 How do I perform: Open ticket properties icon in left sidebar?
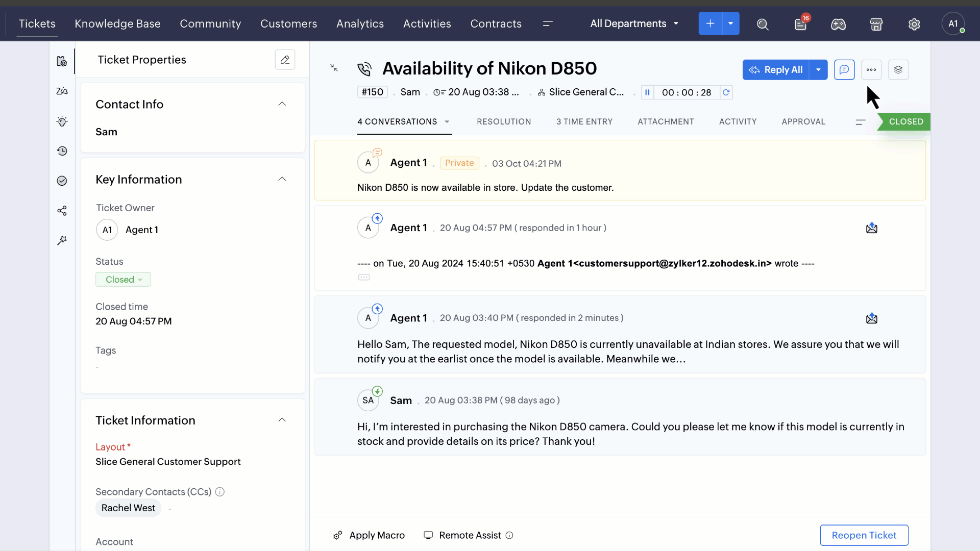62,61
